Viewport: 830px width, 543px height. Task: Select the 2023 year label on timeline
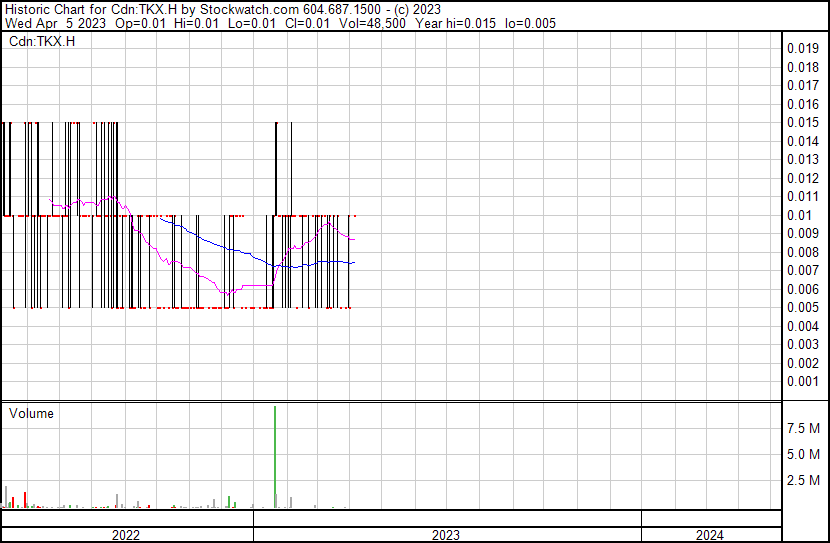coord(446,535)
